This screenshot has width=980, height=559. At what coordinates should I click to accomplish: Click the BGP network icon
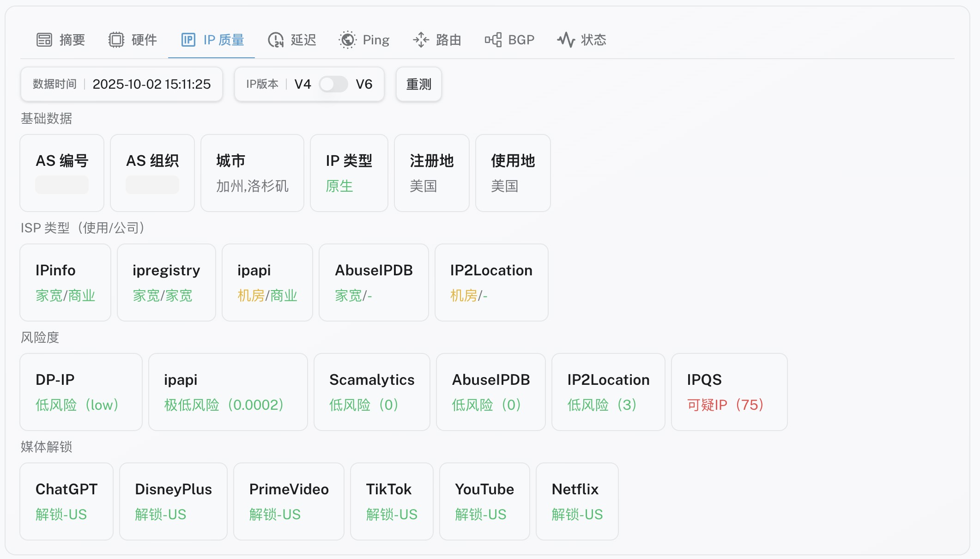coord(493,40)
